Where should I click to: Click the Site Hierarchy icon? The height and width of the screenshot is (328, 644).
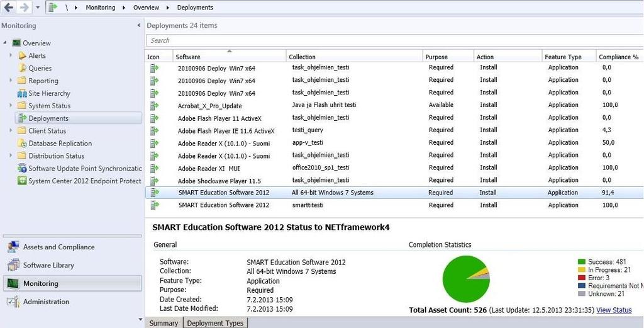pyautogui.click(x=22, y=93)
